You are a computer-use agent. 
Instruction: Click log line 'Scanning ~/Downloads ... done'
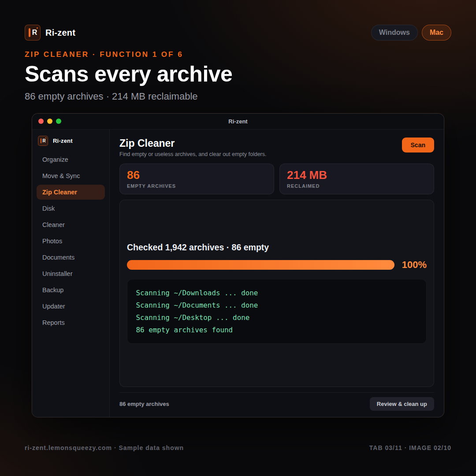[x=197, y=293]
